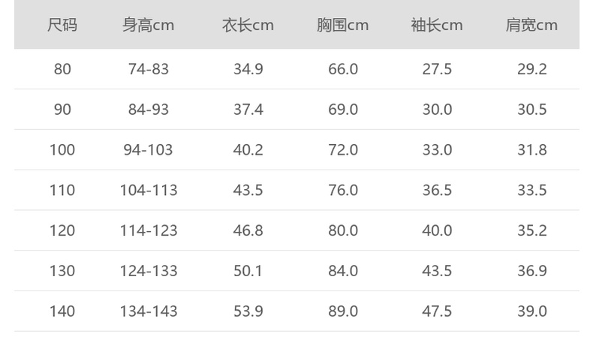Click the size 130 row label

pos(62,271)
